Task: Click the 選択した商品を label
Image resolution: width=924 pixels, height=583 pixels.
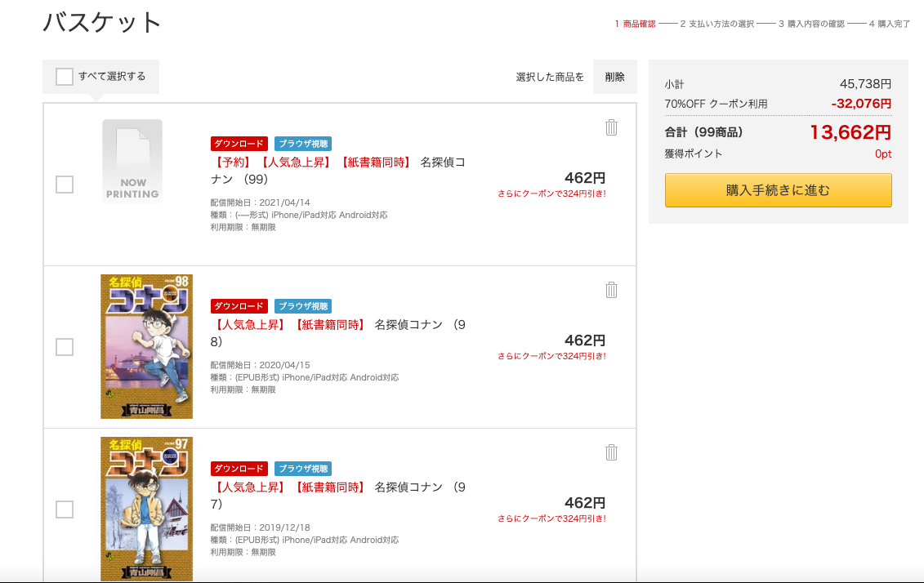Action: pyautogui.click(x=550, y=77)
